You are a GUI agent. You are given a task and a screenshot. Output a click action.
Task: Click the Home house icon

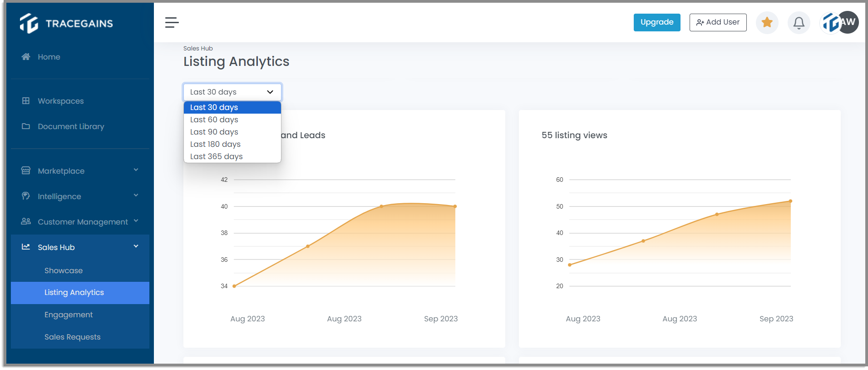(x=26, y=57)
